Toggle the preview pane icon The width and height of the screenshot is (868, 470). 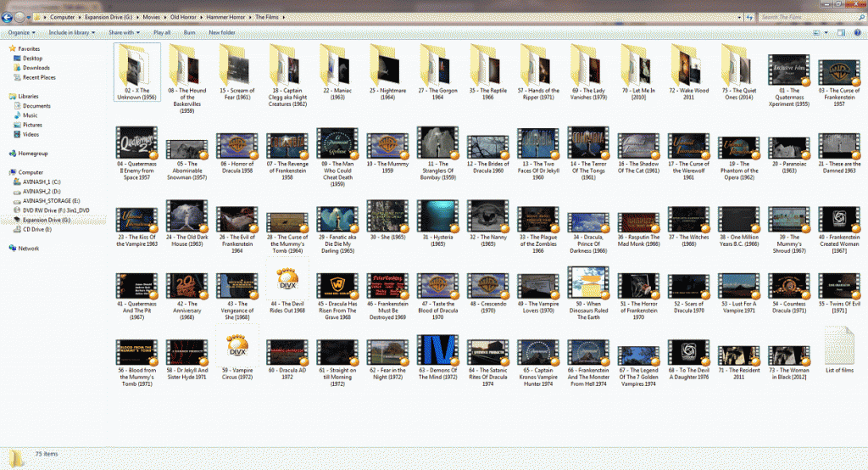click(x=841, y=32)
